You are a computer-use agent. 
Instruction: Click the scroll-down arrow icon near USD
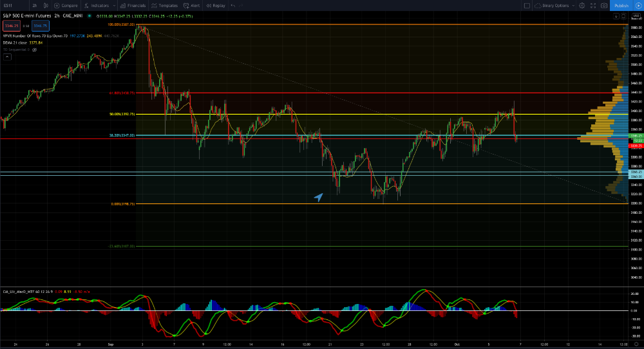(x=616, y=16)
